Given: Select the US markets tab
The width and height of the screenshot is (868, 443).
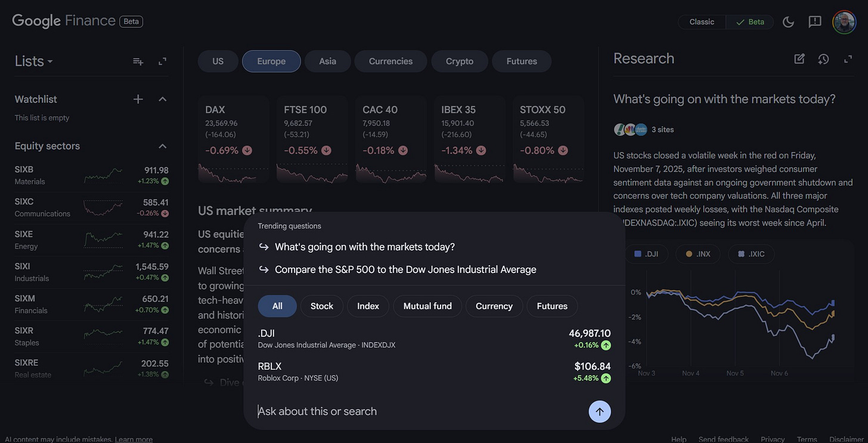Looking at the screenshot, I should (x=218, y=61).
